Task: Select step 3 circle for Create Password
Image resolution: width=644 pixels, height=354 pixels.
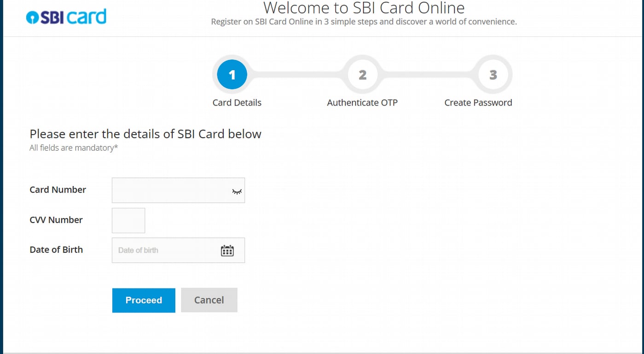Action: click(493, 74)
